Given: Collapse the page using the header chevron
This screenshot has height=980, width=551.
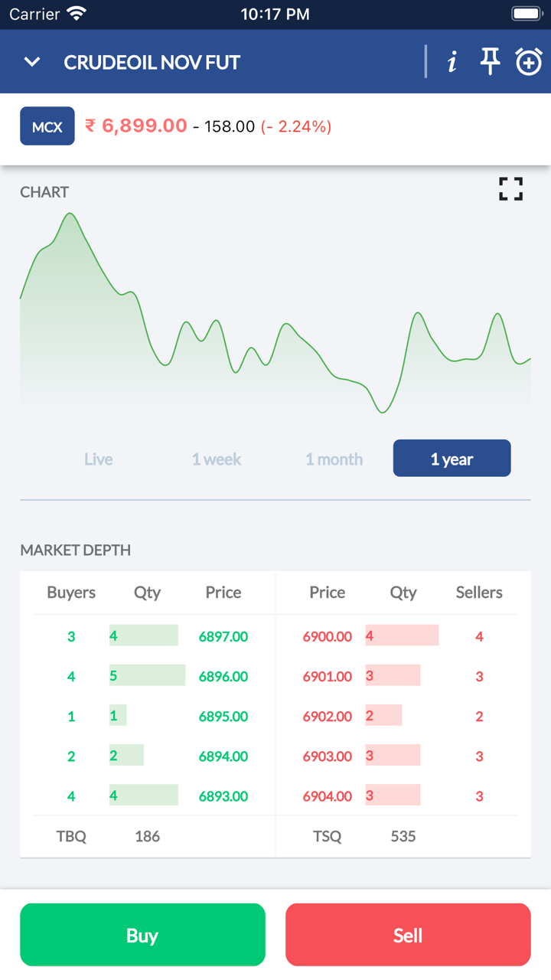Looking at the screenshot, I should pos(32,62).
